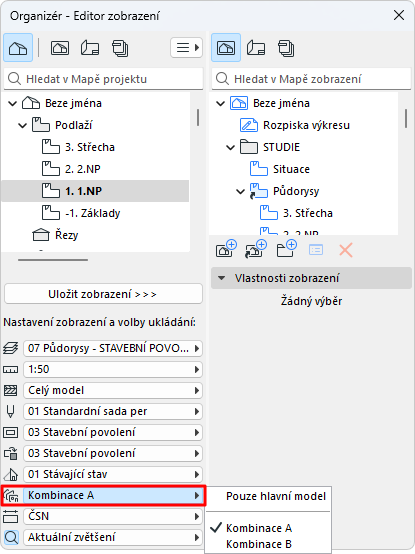The height and width of the screenshot is (554, 415).
Task: Click the left project map vertical scrollbar
Action: [x=197, y=117]
